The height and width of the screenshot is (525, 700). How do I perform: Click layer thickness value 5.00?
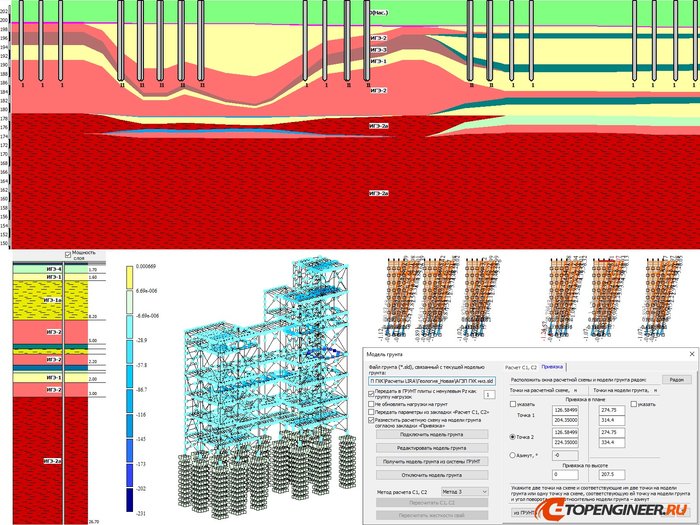[93, 341]
